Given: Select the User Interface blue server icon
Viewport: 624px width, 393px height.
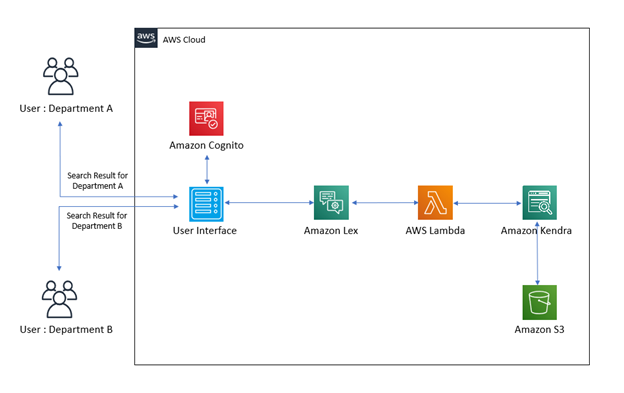Looking at the screenshot, I should tap(206, 204).
